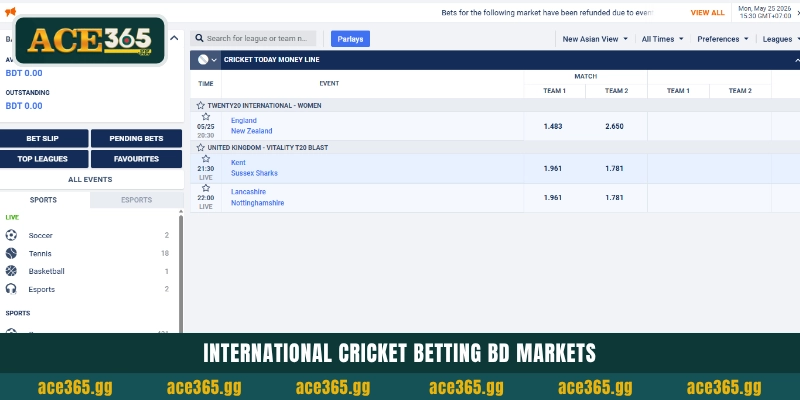Open the Pending Bets tab
The image size is (800, 400).
click(x=136, y=138)
